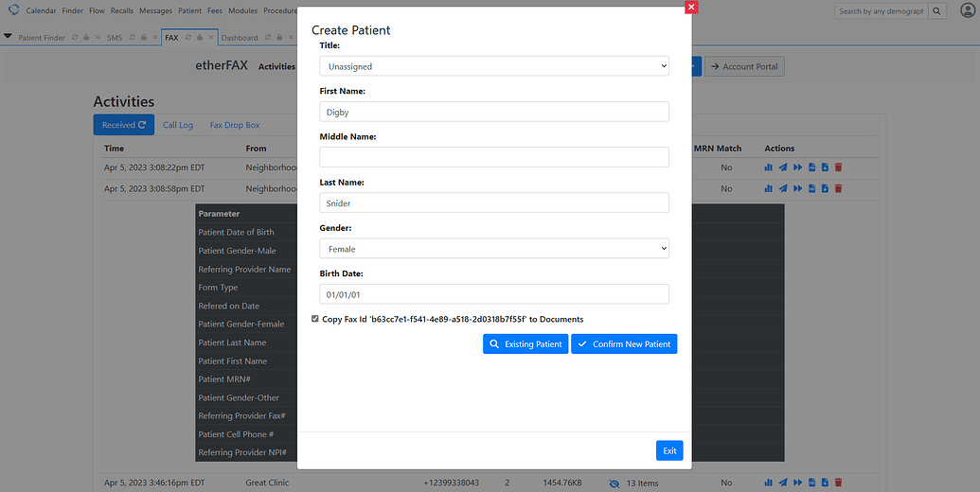Toggle Copy Fax Id to Documents checkbox
The height and width of the screenshot is (492, 980).
(315, 319)
